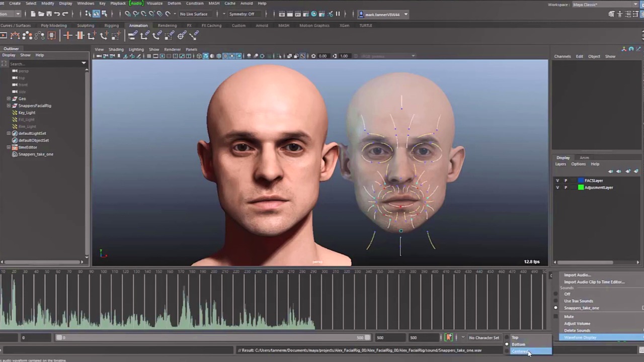Toggle visibility V of FACSLayer

pos(557,180)
